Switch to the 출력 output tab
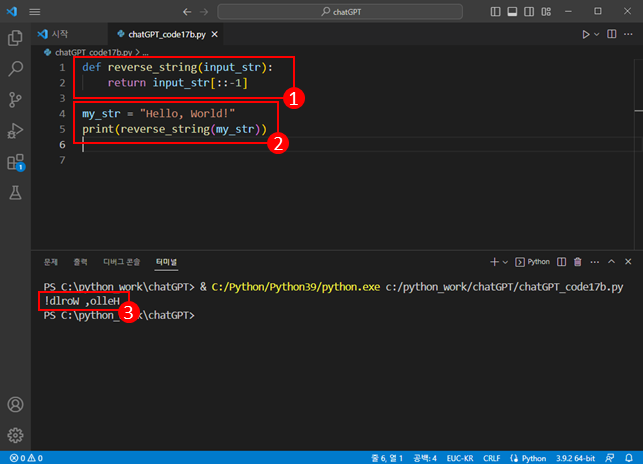 [80, 262]
